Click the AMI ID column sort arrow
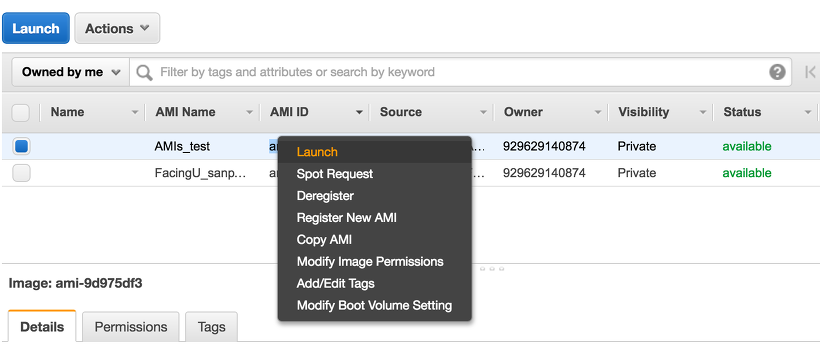This screenshot has width=820, height=362. (x=359, y=112)
